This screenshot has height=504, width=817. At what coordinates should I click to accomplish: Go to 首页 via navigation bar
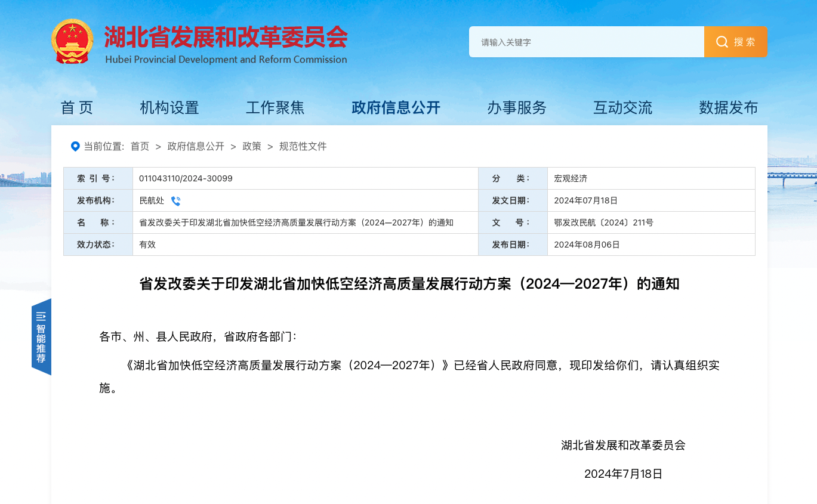(x=76, y=108)
